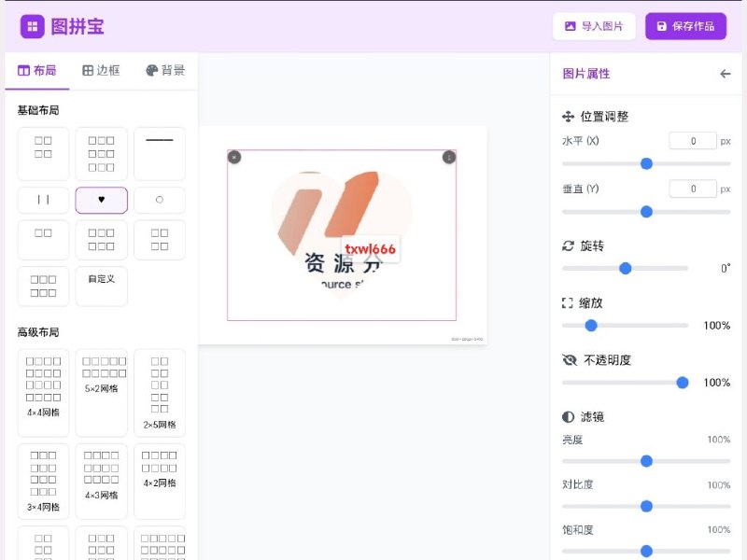Click the 垂直 (Y) value input field
The image size is (747, 560).
(x=693, y=189)
